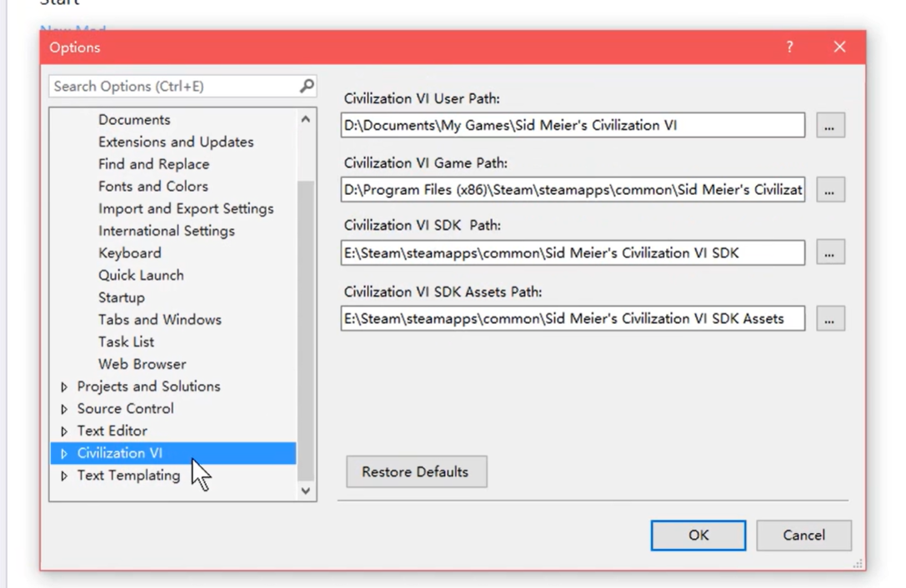
Task: Expand Text Editor node
Action: (64, 431)
